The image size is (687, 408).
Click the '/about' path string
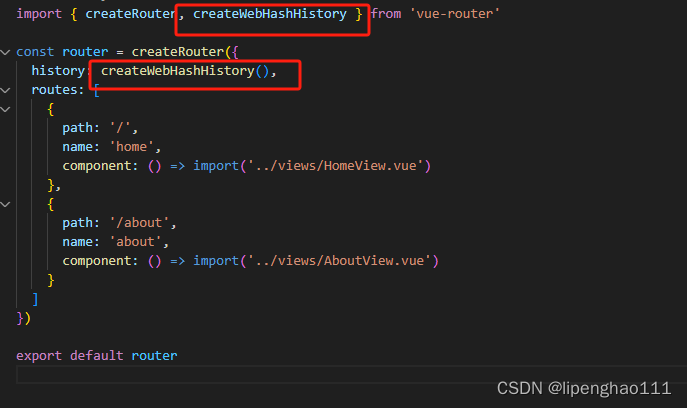click(139, 223)
